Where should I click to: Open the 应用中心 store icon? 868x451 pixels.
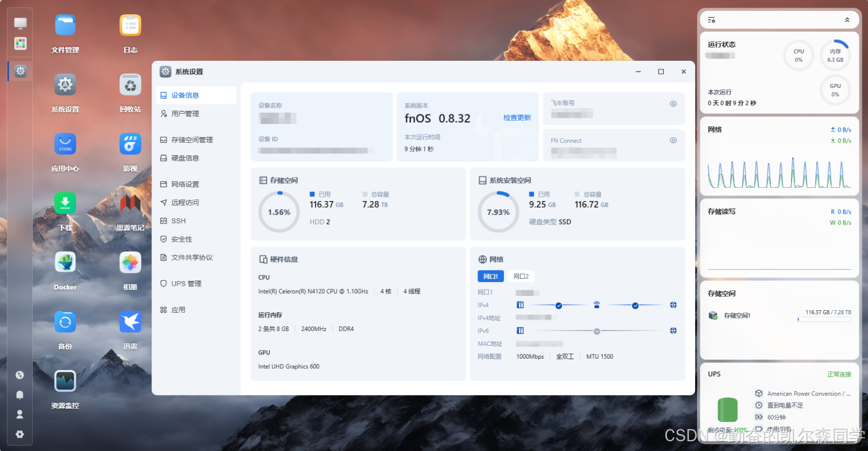[x=65, y=144]
